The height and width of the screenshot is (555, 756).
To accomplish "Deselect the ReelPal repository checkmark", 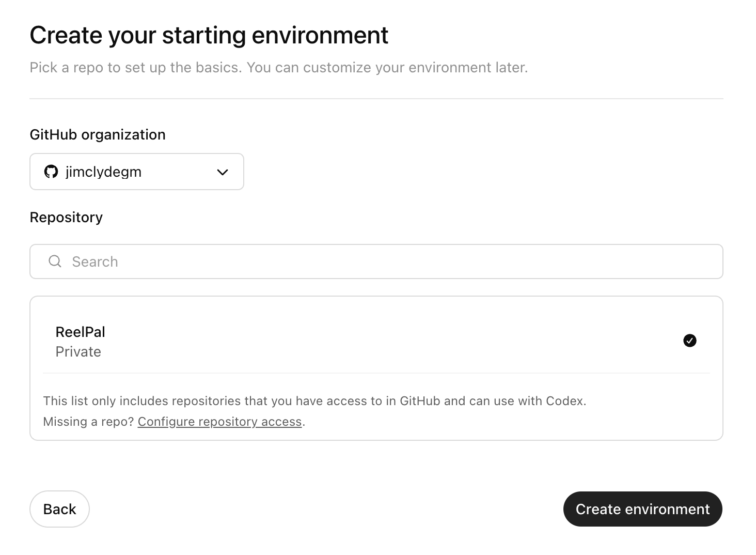I will (690, 340).
